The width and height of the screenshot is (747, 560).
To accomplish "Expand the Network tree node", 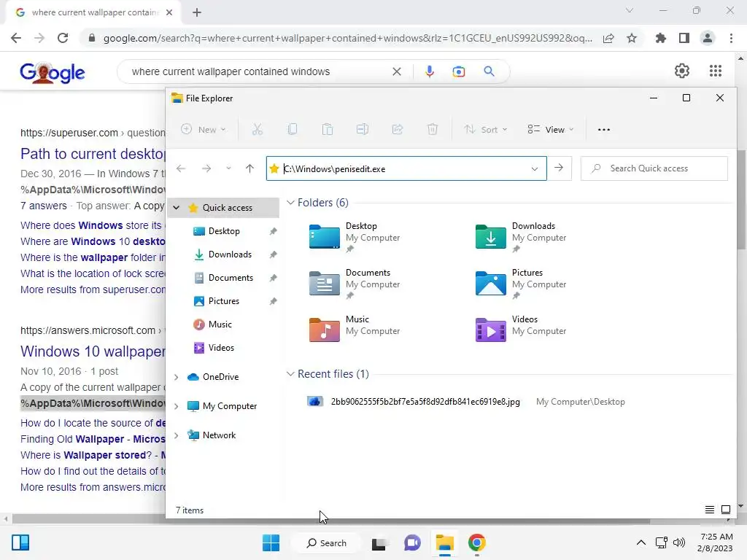I will click(177, 435).
